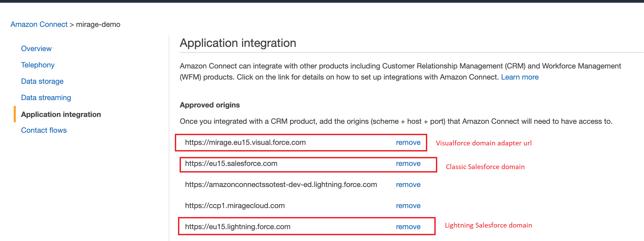Select the https://mirage.eu15.visual.force.com text
This screenshot has width=644, height=241.
click(x=245, y=142)
